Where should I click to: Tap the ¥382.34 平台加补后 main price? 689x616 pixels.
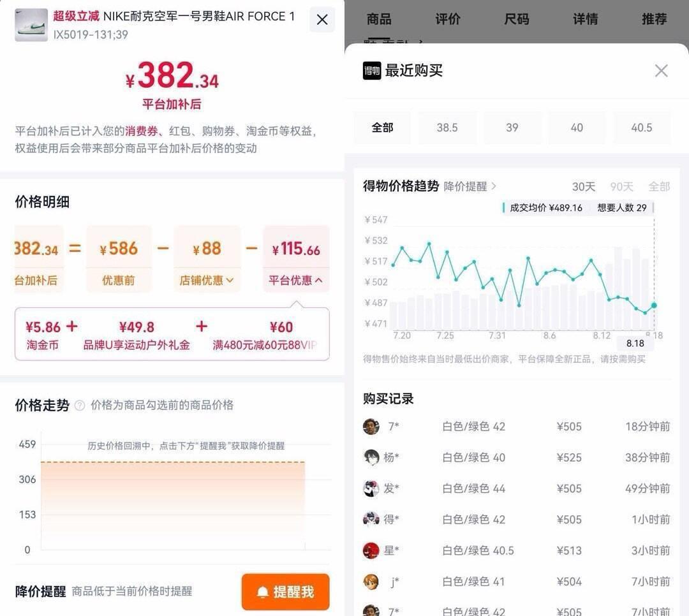(x=172, y=76)
